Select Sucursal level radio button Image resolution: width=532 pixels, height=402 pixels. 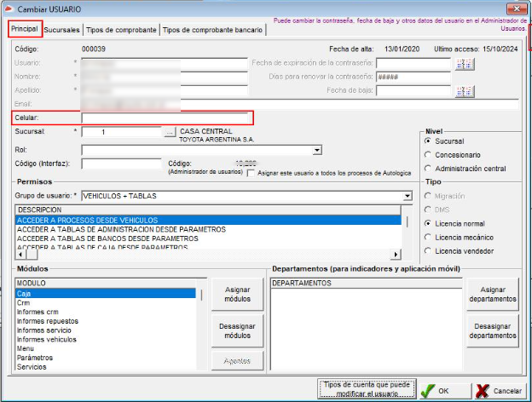(x=428, y=141)
